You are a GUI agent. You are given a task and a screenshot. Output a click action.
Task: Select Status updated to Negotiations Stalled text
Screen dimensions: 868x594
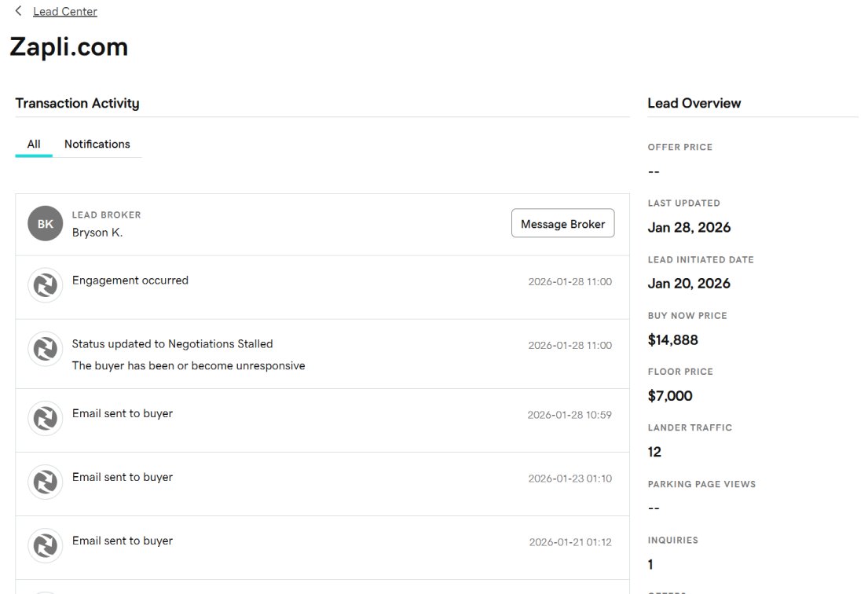coord(172,344)
